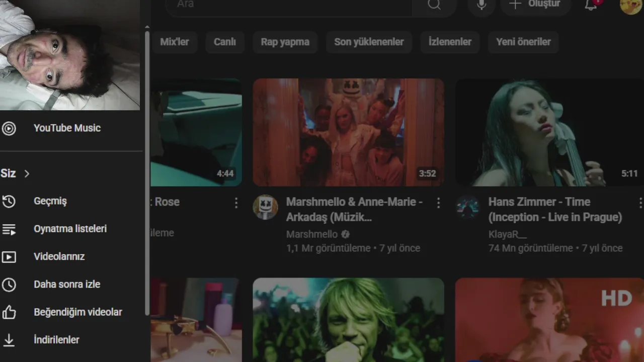Viewport: 644px width, 362px height.
Task: Click the 74 Mn görüntüleme text
Action: pos(530,248)
